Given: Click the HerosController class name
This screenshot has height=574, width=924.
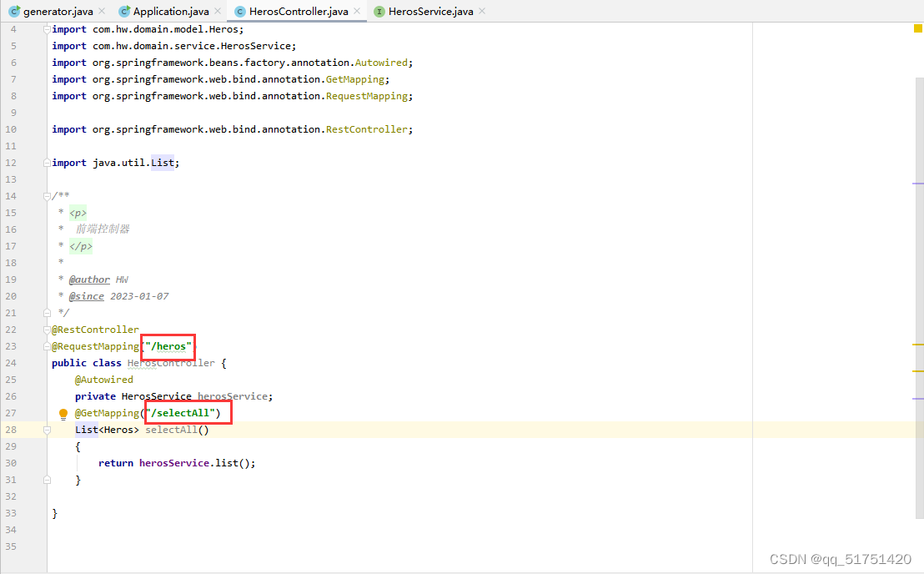Looking at the screenshot, I should click(x=171, y=363).
